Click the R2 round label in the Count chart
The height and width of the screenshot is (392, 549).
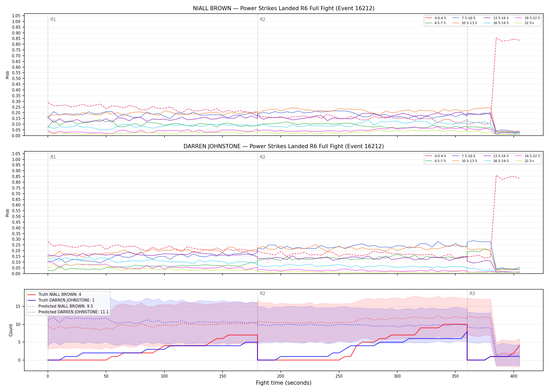(x=262, y=293)
